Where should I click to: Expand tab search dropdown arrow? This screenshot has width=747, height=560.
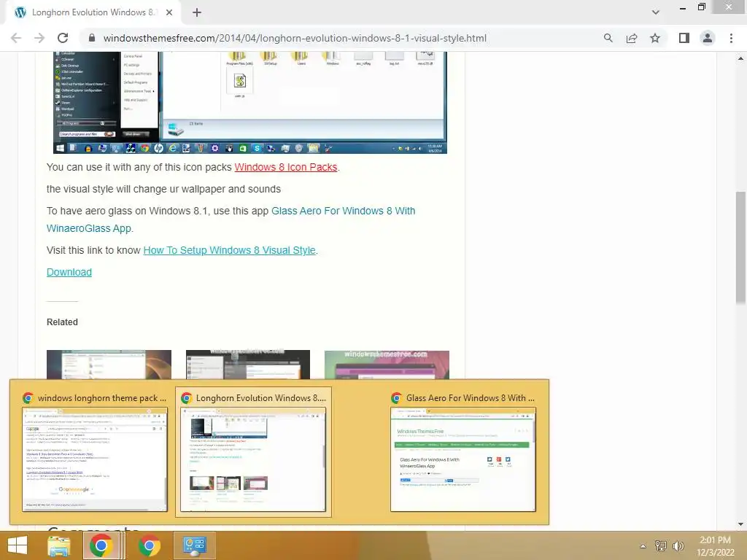point(656,12)
